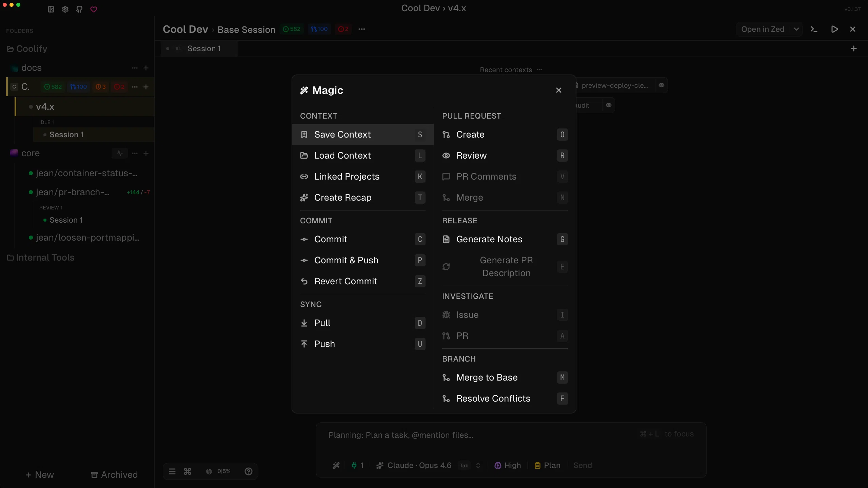868x488 pixels.
Task: Click the Send button
Action: pyautogui.click(x=583, y=465)
